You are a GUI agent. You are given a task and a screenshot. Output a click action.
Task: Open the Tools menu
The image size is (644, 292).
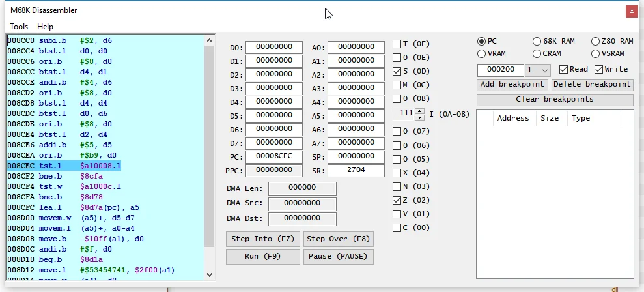coord(19,27)
